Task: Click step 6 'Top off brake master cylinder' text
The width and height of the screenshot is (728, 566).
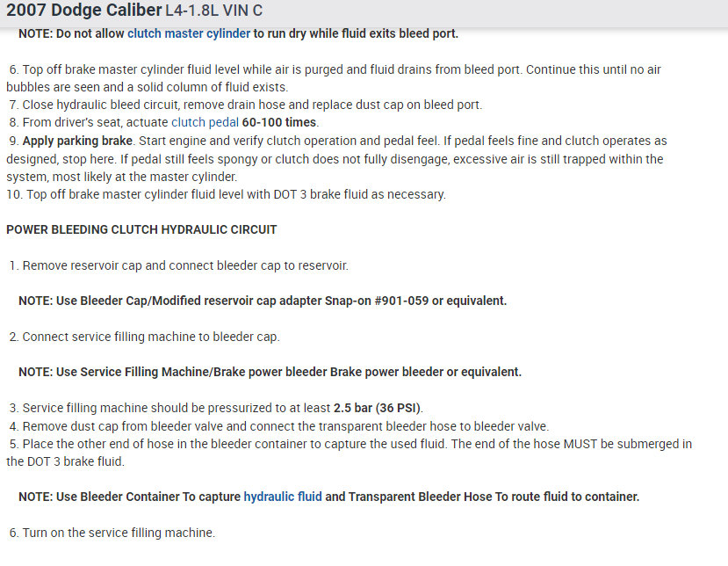Action: pyautogui.click(x=263, y=69)
